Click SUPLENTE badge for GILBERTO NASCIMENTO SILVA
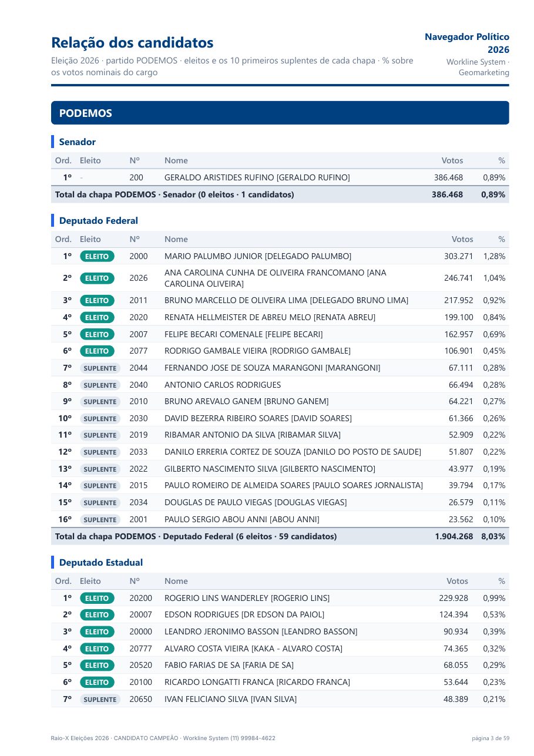Image resolution: width=534 pixels, height=756 pixels. click(100, 469)
